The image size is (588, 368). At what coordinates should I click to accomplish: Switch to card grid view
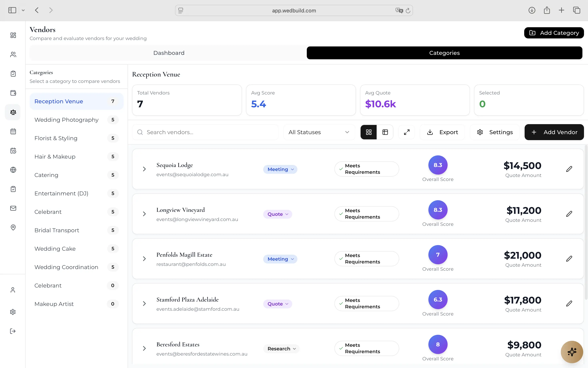pos(369,132)
